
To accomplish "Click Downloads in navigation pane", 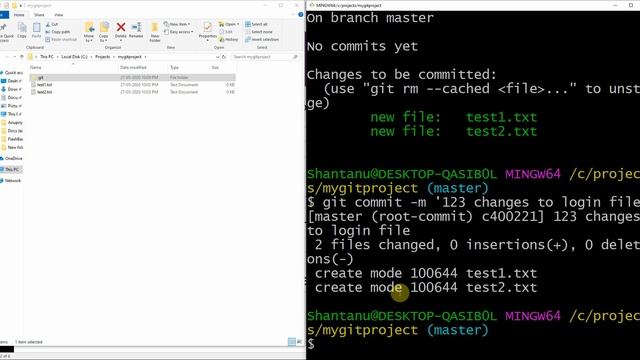I will pyautogui.click(x=12, y=89).
